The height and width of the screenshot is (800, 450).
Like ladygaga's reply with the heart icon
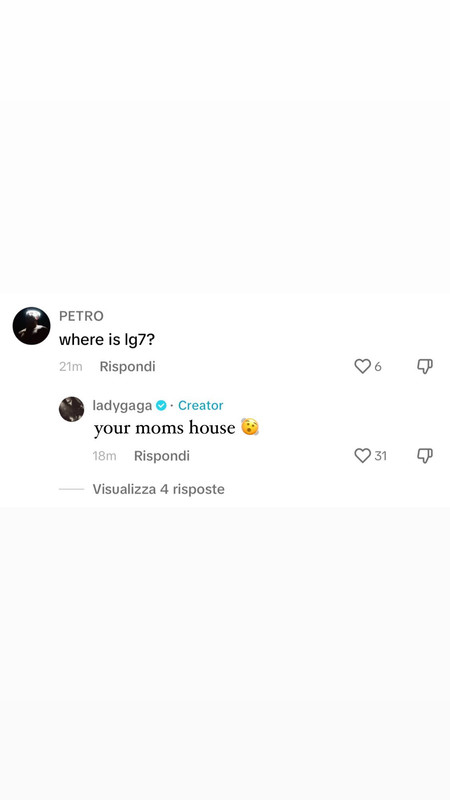[362, 456]
